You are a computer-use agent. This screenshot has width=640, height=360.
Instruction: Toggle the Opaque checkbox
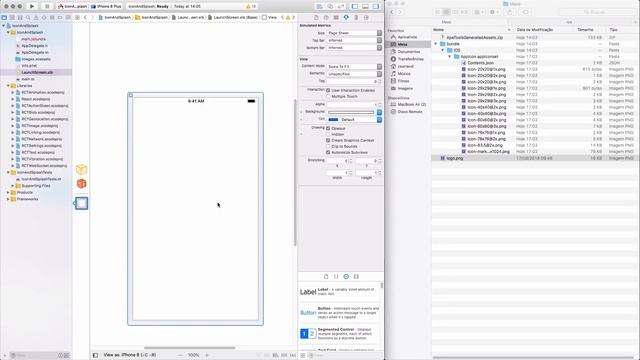tap(328, 128)
